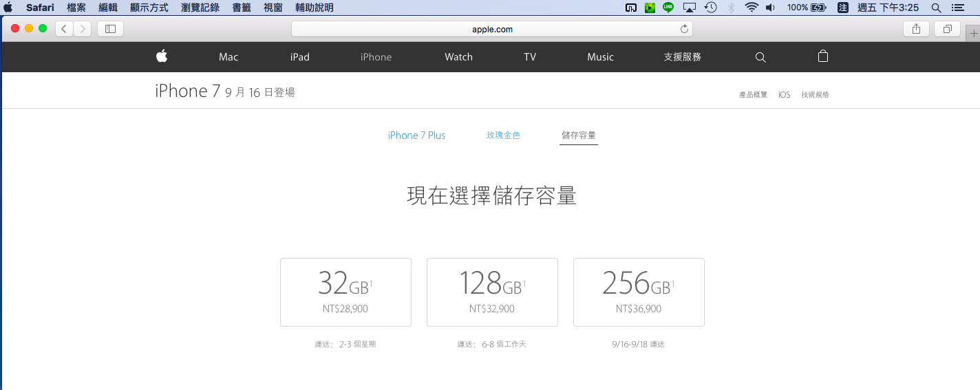
Task: Open the 技術規格 link
Action: pos(815,95)
